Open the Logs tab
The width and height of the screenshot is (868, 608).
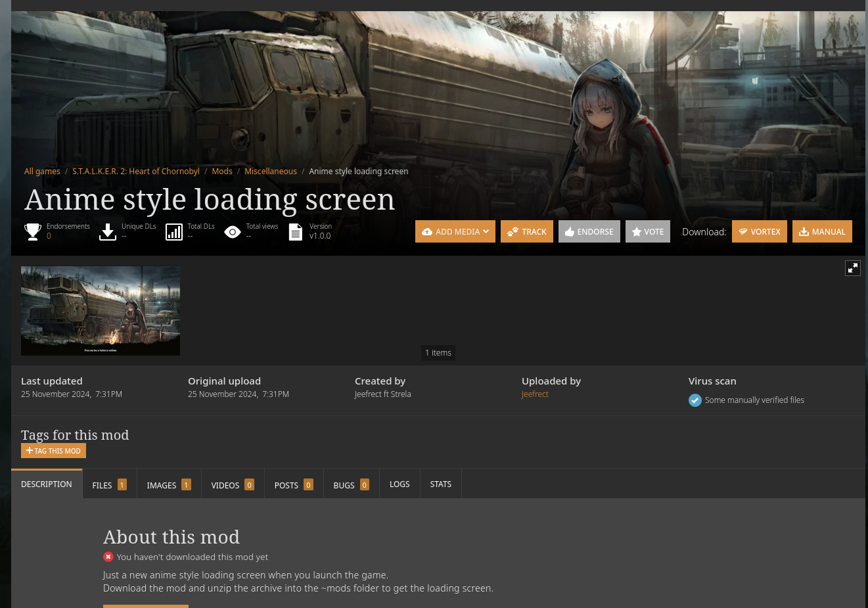(x=400, y=484)
